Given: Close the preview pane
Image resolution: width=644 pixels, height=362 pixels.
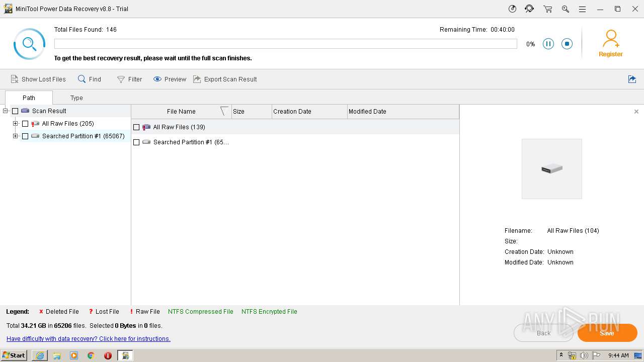Looking at the screenshot, I should click(636, 112).
